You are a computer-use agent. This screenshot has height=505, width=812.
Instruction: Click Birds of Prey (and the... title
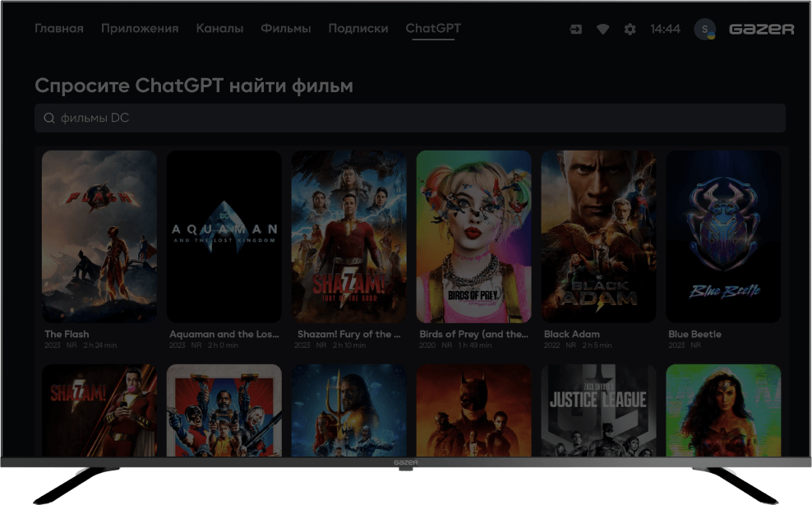(474, 335)
